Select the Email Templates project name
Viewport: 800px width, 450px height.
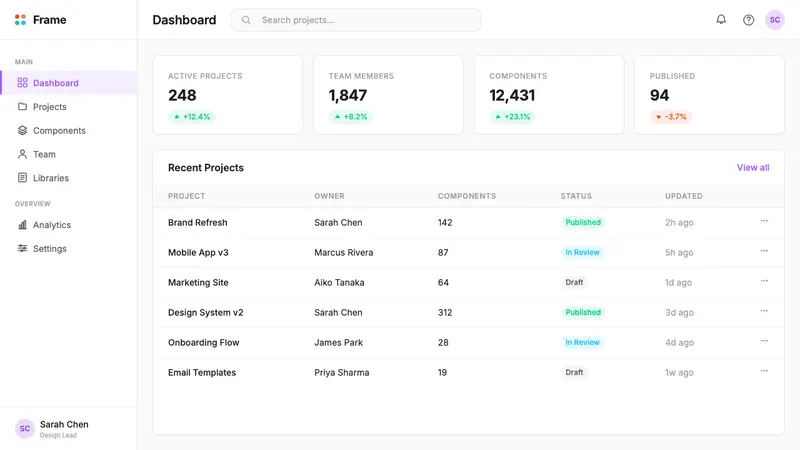[x=202, y=372]
